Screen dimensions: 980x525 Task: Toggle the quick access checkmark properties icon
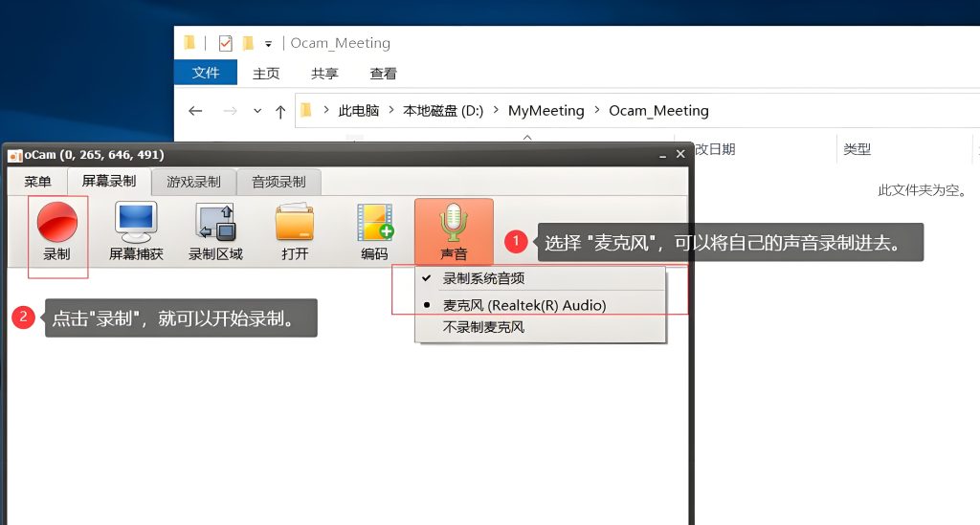pos(226,43)
